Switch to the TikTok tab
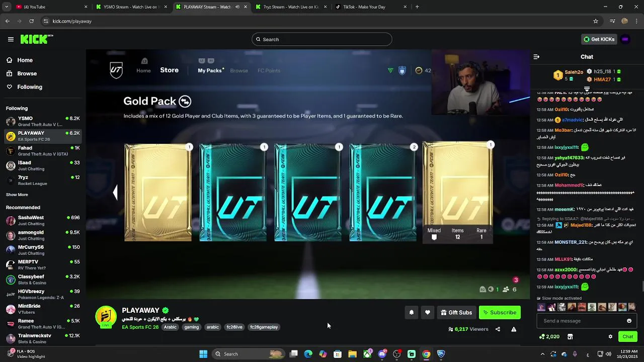644x362 pixels. click(x=371, y=7)
